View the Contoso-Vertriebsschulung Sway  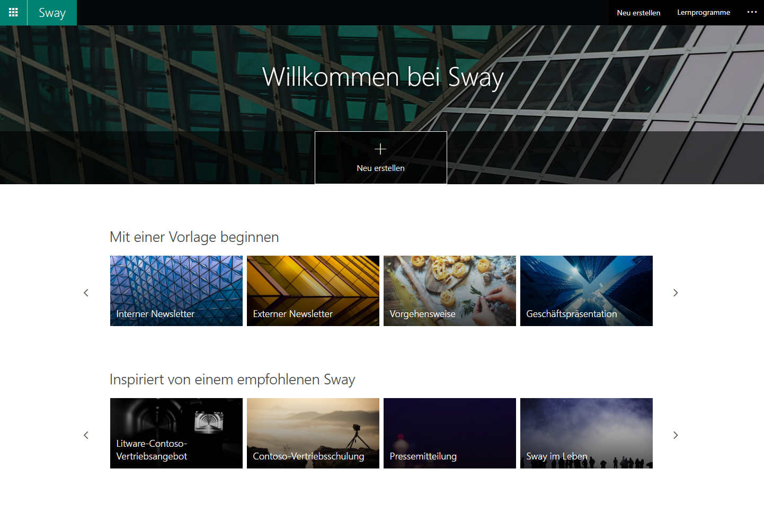pos(313,433)
